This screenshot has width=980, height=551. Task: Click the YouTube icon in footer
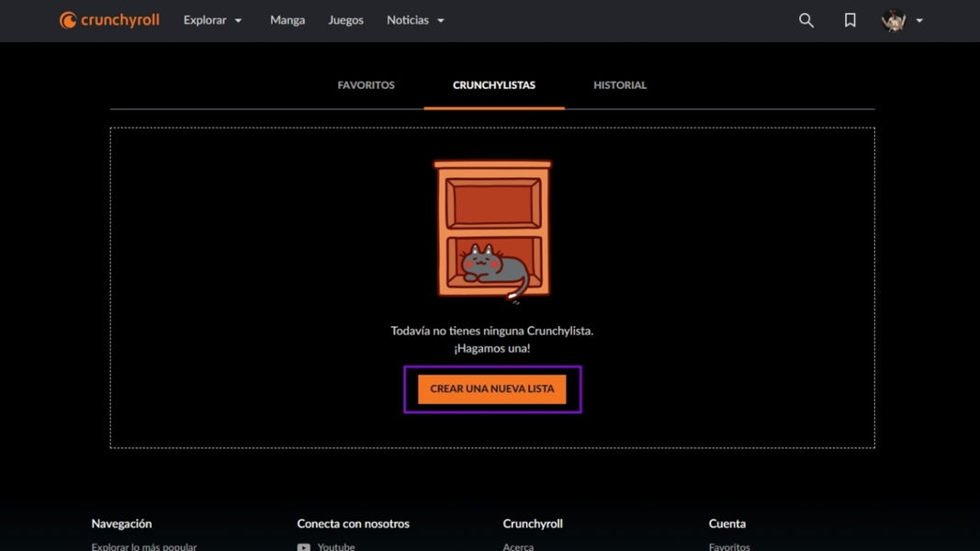pyautogui.click(x=304, y=546)
